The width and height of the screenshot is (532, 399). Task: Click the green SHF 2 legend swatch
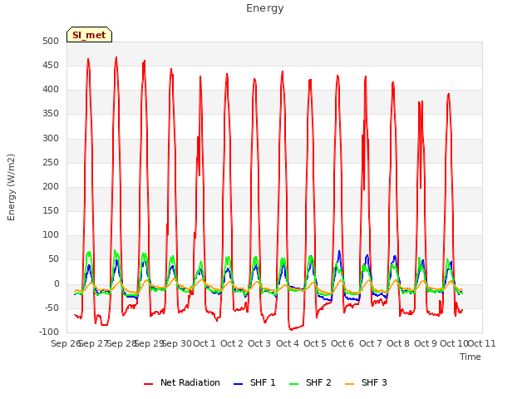tap(293, 384)
